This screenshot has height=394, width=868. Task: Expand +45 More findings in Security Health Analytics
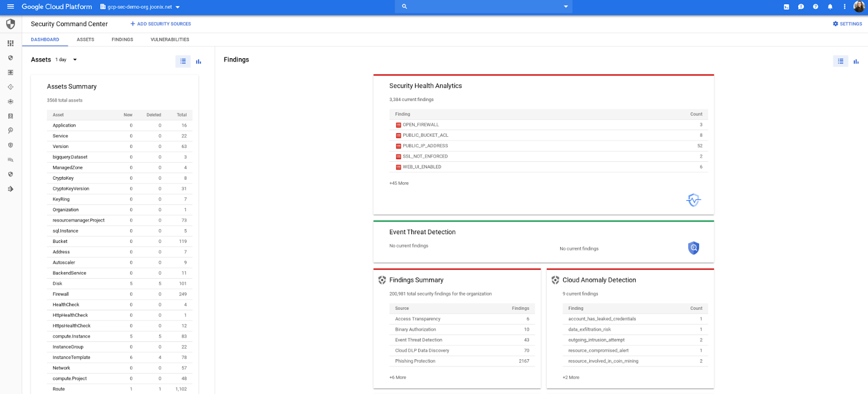point(399,183)
